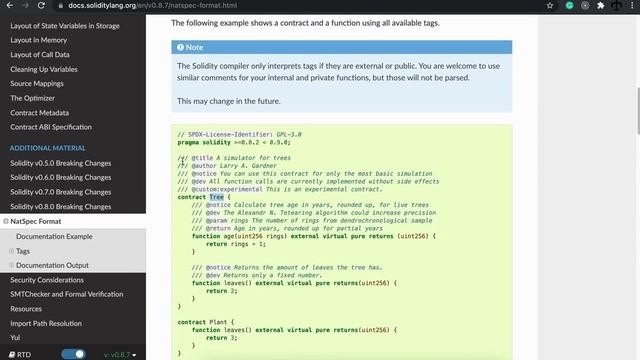This screenshot has width=640, height=360.
Task: Click the lock icon in address bar
Action: (x=60, y=6)
